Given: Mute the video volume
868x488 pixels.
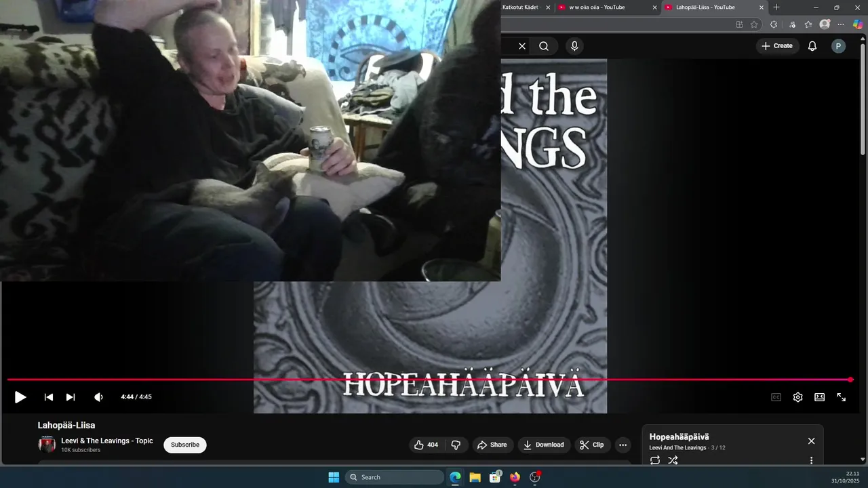Looking at the screenshot, I should point(98,397).
